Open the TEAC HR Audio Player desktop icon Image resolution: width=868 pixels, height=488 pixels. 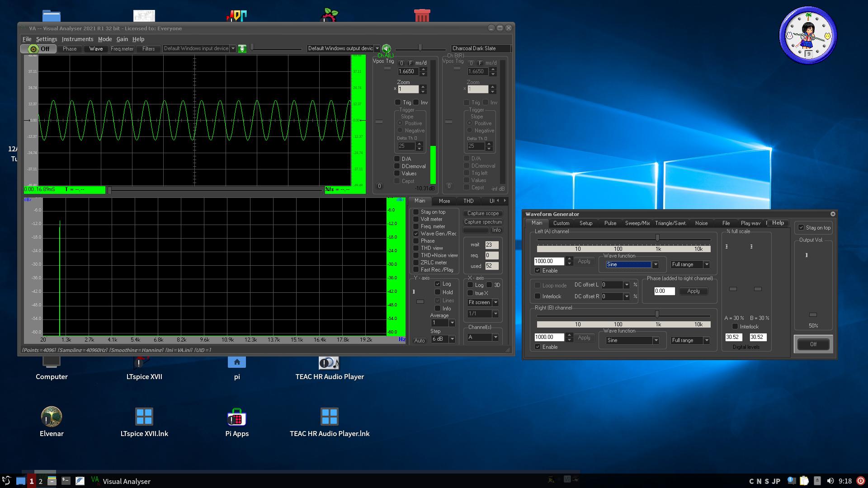[x=329, y=364]
